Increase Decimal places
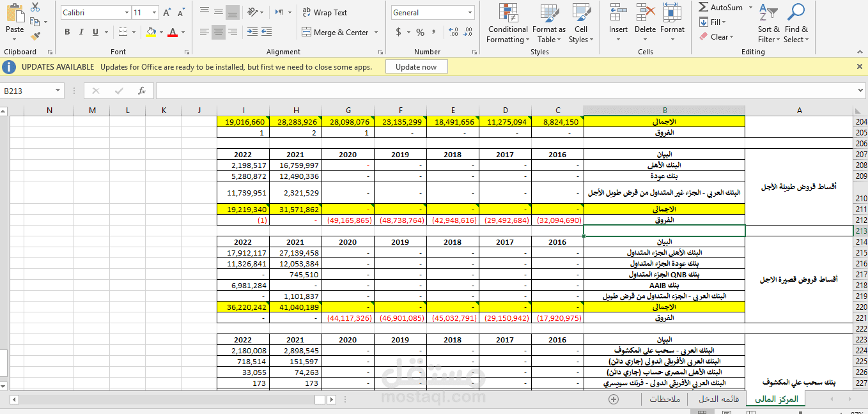This screenshot has width=868, height=414. click(x=453, y=32)
